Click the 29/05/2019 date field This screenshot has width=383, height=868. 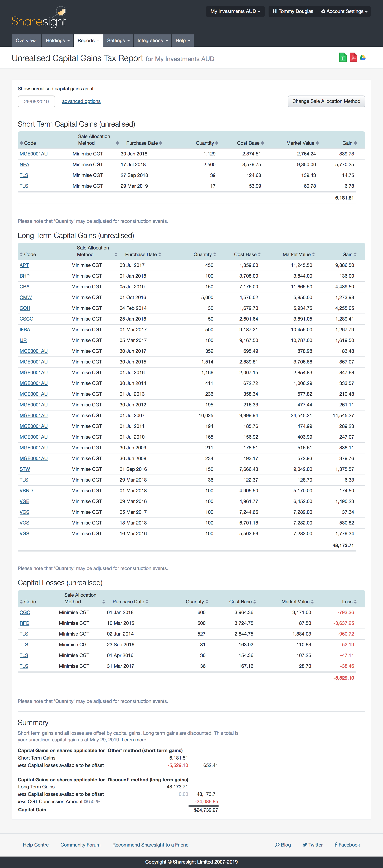click(36, 101)
